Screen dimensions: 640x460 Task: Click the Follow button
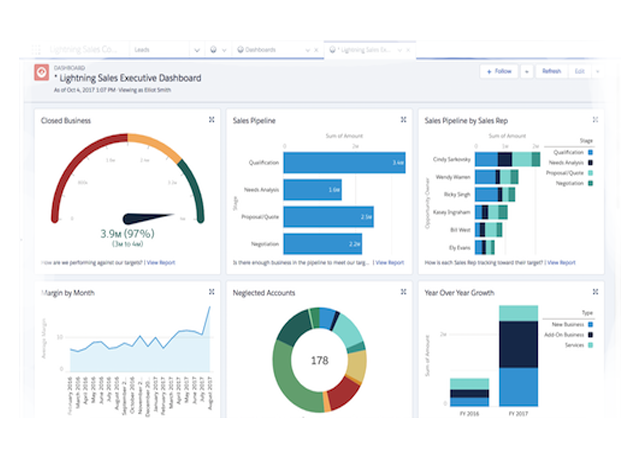(x=499, y=71)
